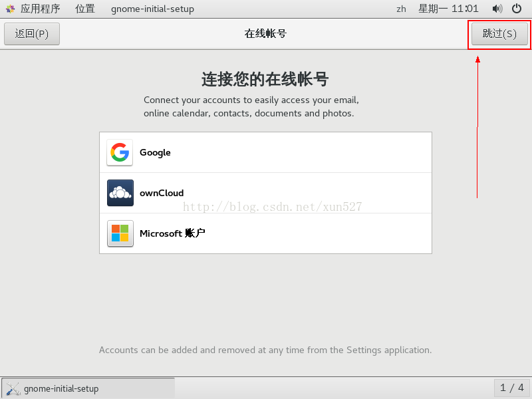Click the 1 / 4 workspace switcher
Screen dimensions: 532x399
tap(512, 388)
